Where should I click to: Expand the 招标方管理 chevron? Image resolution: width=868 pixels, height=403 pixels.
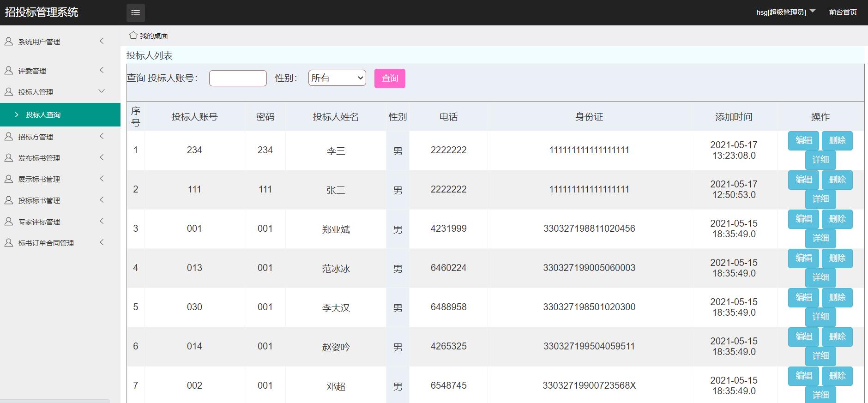(x=102, y=136)
